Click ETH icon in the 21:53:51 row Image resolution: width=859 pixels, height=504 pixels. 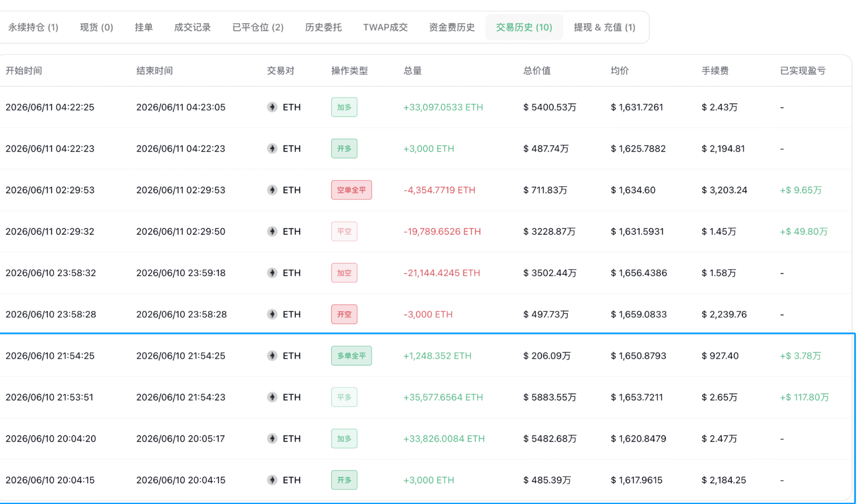coord(272,397)
